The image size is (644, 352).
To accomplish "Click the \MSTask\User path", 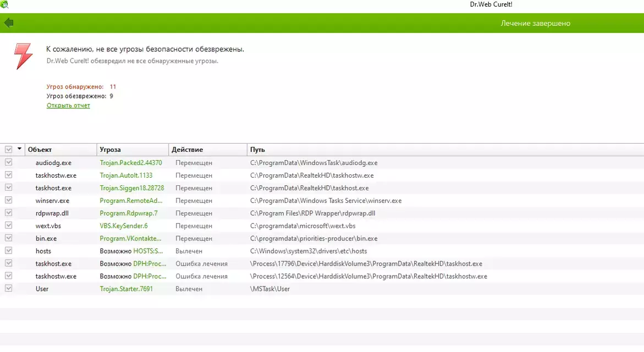I will tap(270, 289).
